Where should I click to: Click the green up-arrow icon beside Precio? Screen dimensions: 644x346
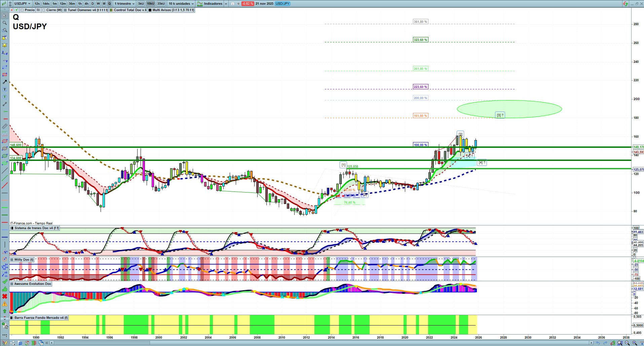pos(16,10)
